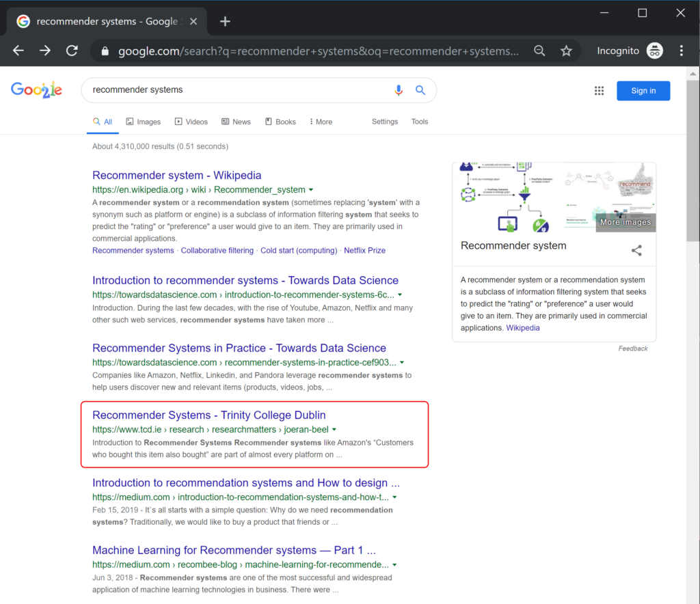This screenshot has height=604, width=700.
Task: Click the Feb 15, 2019 date snippet
Action: 115,510
